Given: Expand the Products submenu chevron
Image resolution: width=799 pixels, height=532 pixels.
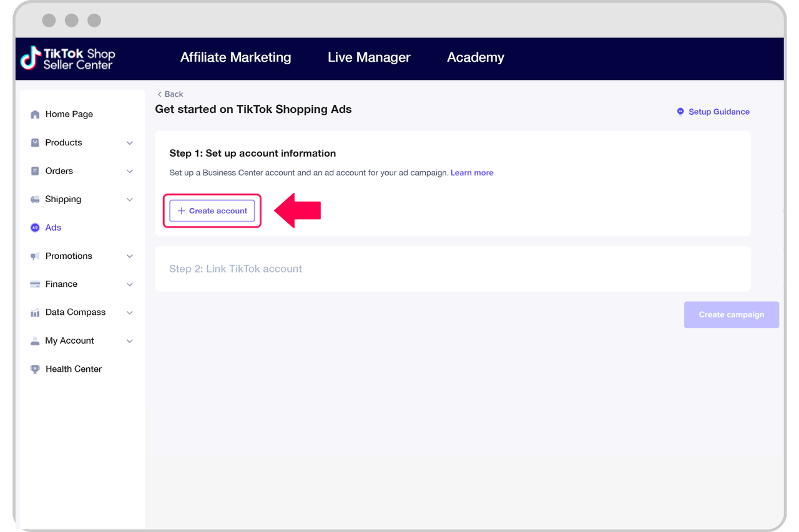Looking at the screenshot, I should (130, 143).
